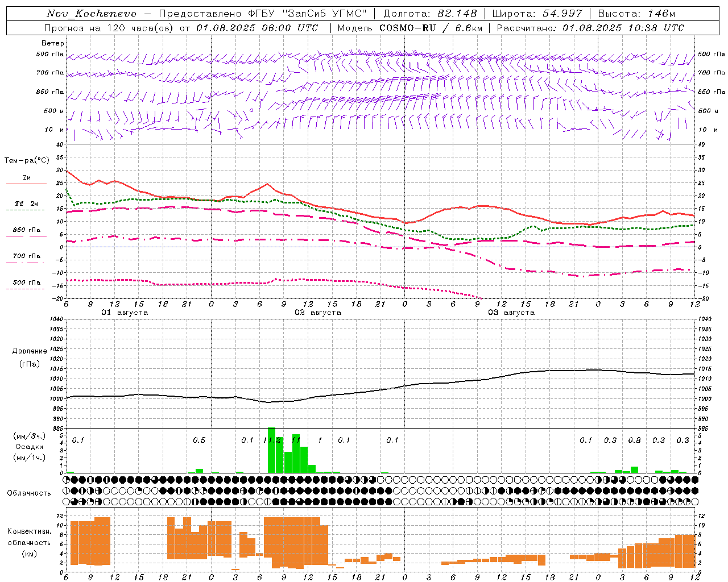Screen dimensions: 728x582
Task: Select the 'Долгота: 82.148' header field
Action: click(430, 14)
